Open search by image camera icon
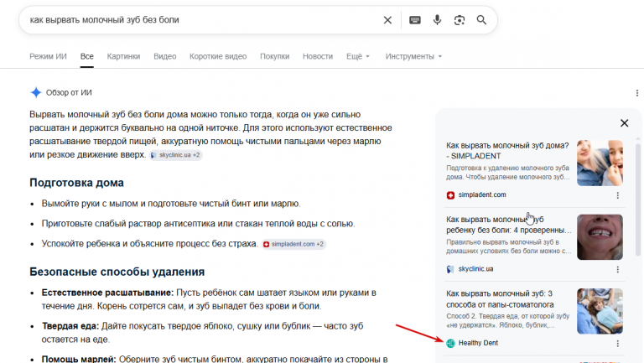This screenshot has height=363, width=644. pyautogui.click(x=460, y=20)
